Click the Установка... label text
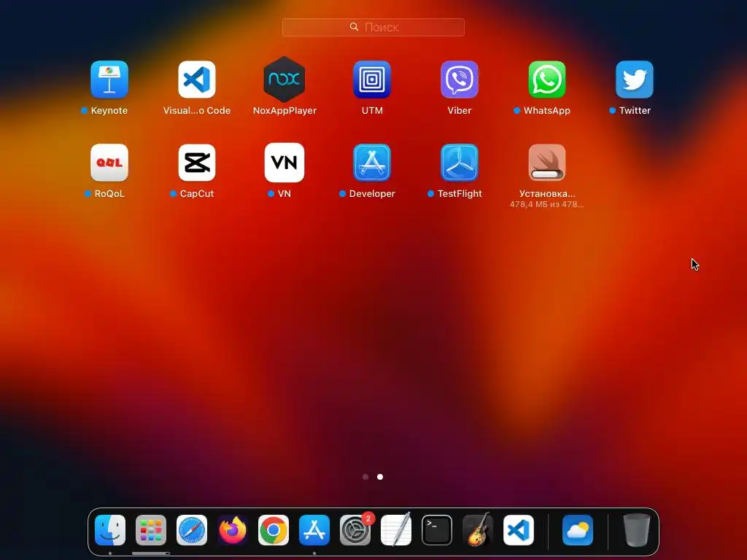Screen dimensions: 747x560 click(x=547, y=194)
